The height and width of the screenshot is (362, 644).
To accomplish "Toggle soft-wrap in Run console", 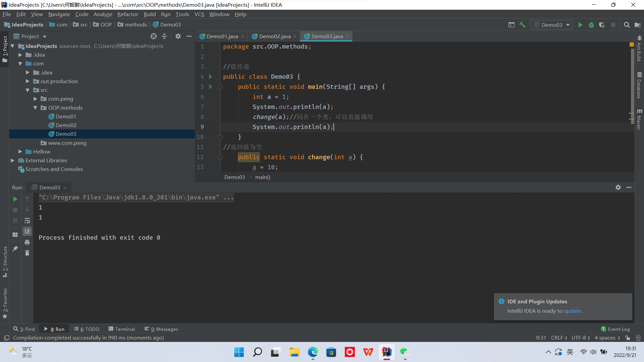I will (x=27, y=221).
